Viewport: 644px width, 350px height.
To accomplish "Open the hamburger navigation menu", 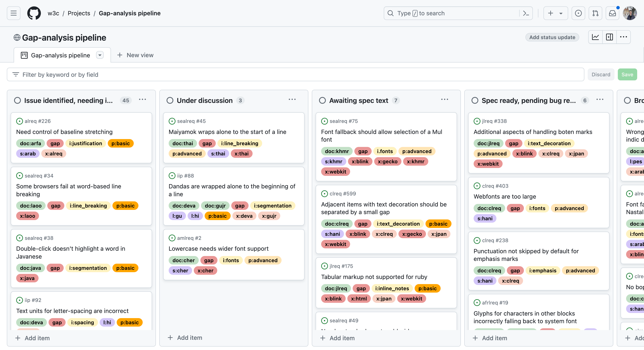I will tap(13, 13).
